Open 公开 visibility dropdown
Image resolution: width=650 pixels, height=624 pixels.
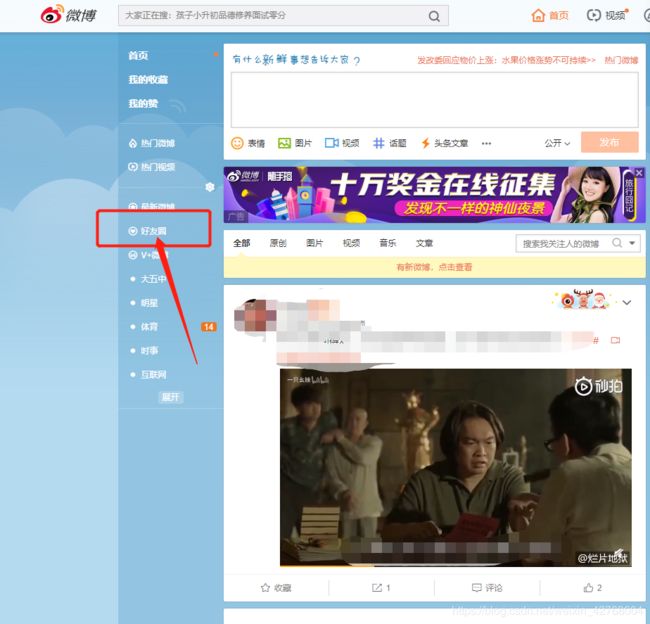[557, 143]
